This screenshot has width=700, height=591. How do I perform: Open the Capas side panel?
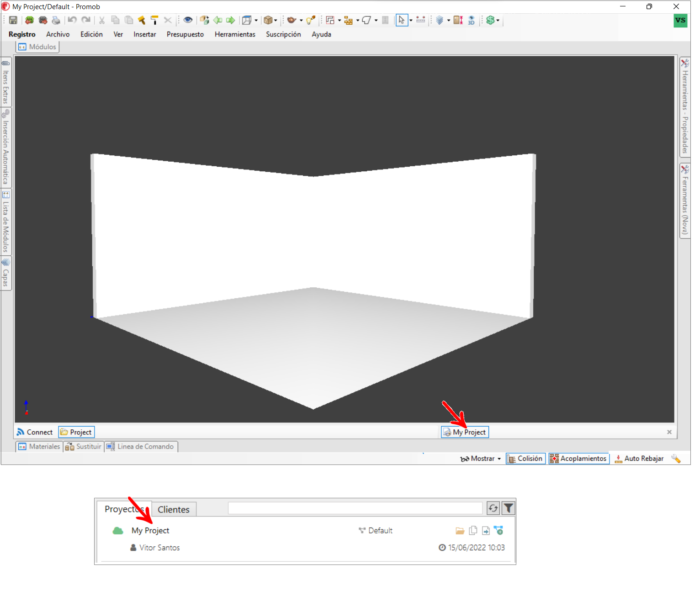(6, 273)
